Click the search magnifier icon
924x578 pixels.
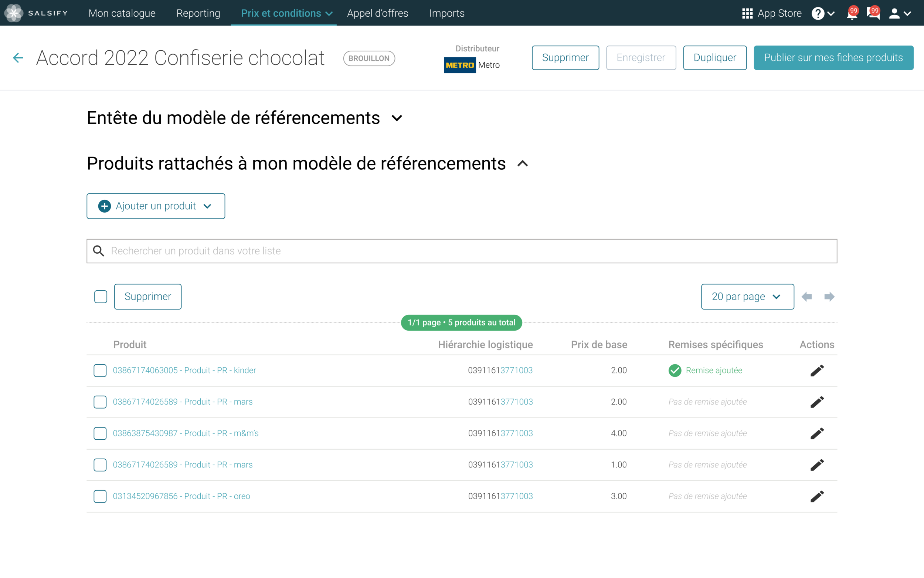[x=99, y=251]
